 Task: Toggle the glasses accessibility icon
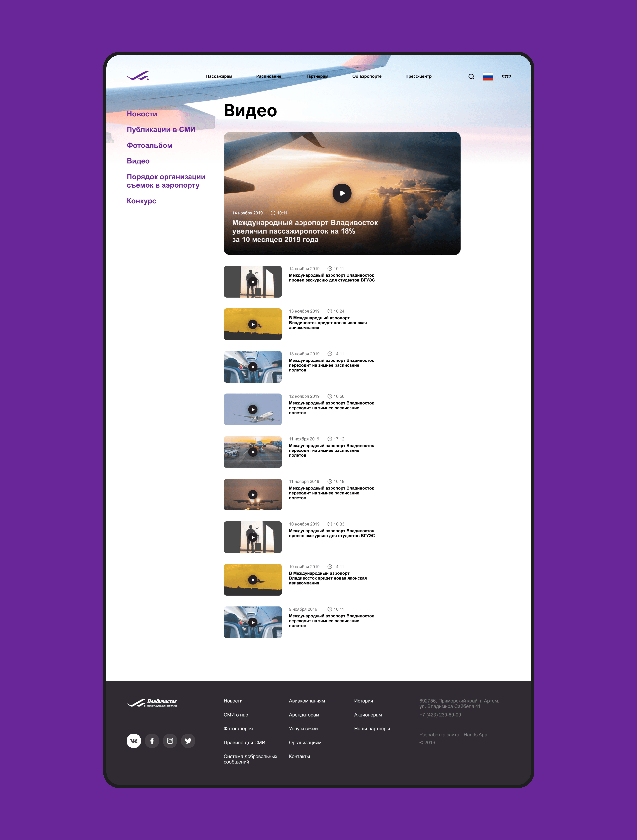pos(506,77)
